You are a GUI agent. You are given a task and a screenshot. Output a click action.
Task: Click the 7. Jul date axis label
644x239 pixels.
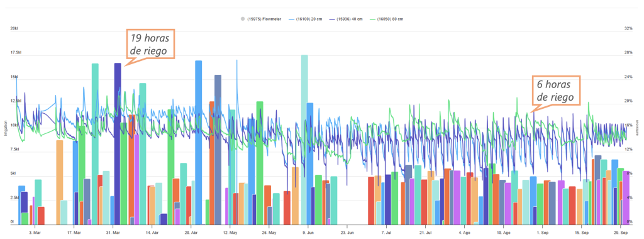pyautogui.click(x=386, y=232)
